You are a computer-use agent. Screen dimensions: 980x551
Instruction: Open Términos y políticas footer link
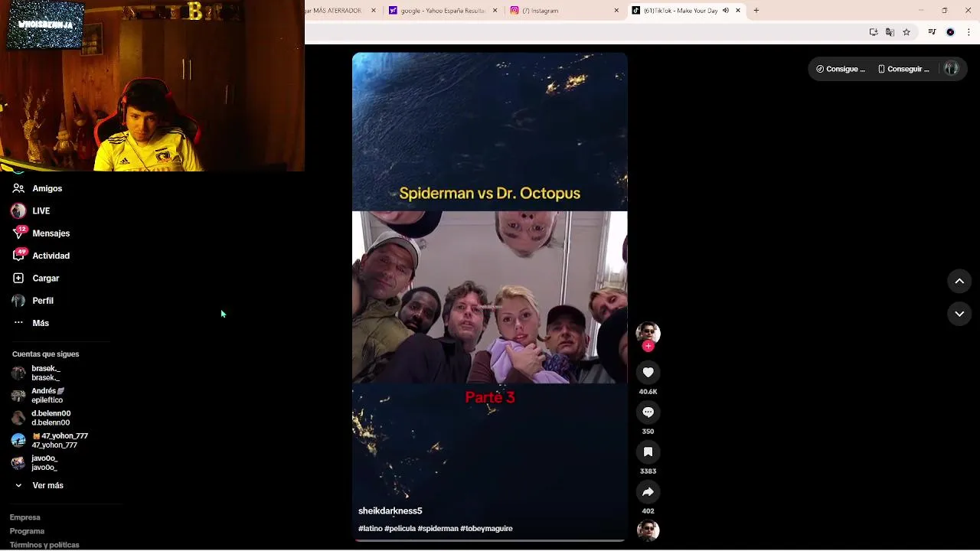tap(44, 545)
